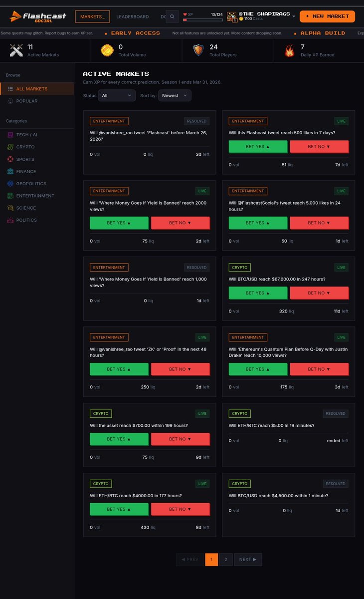Viewport: 364px width, 599px height.
Task: Click the Next page button
Action: tap(248, 560)
